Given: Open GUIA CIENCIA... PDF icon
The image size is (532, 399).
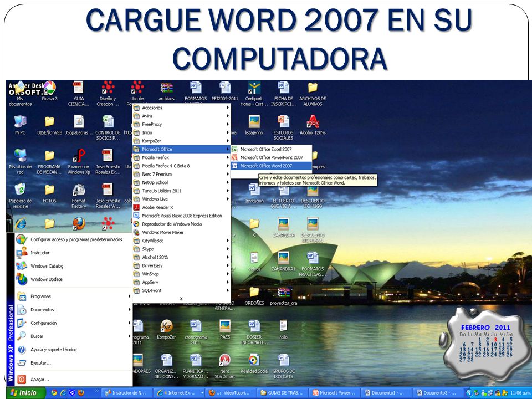Looking at the screenshot, I should [x=79, y=93].
